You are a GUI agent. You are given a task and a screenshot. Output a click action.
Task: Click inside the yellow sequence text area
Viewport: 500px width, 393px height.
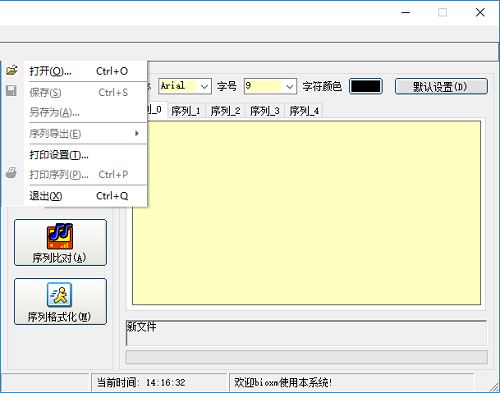pyautogui.click(x=306, y=213)
